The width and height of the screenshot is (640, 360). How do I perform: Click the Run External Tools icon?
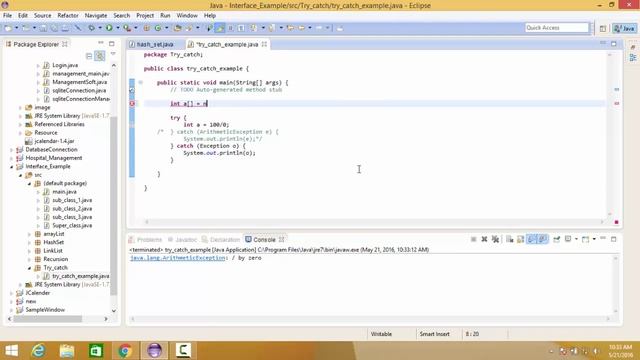click(127, 28)
